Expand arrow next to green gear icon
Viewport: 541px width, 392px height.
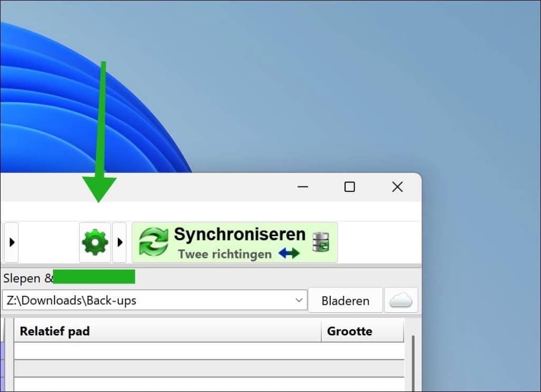[120, 242]
